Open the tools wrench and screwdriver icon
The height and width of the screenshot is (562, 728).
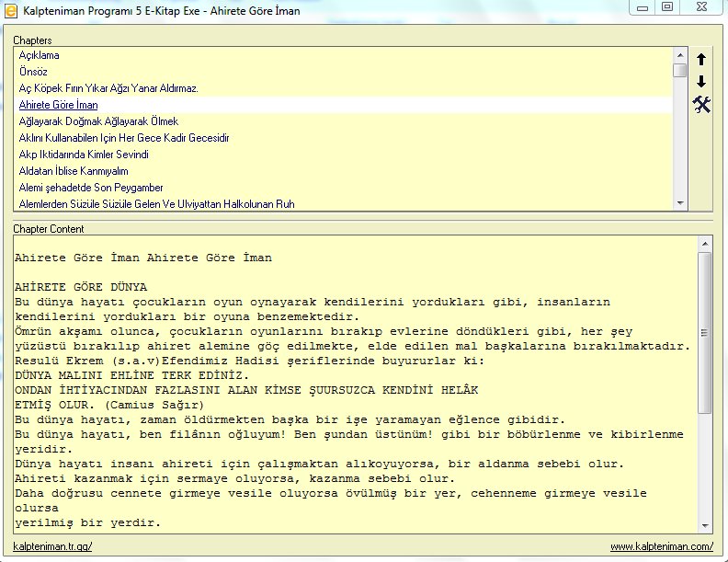pyautogui.click(x=702, y=105)
